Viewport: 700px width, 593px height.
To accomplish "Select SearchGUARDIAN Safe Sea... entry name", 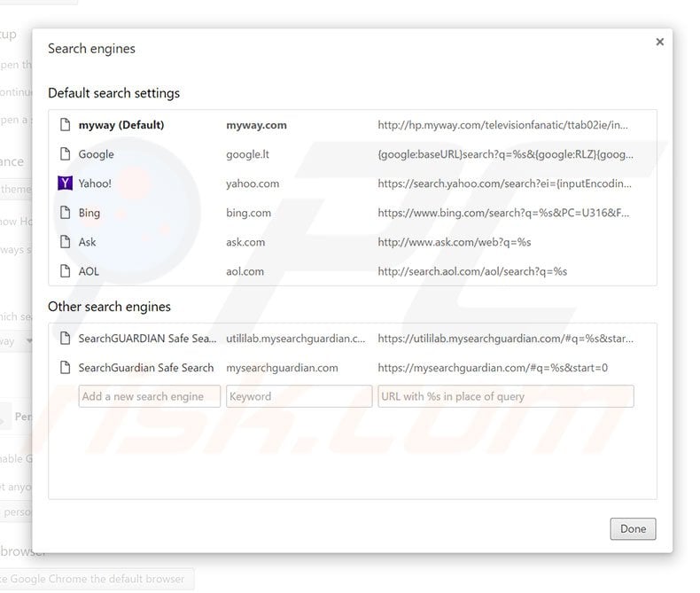I will [x=147, y=339].
